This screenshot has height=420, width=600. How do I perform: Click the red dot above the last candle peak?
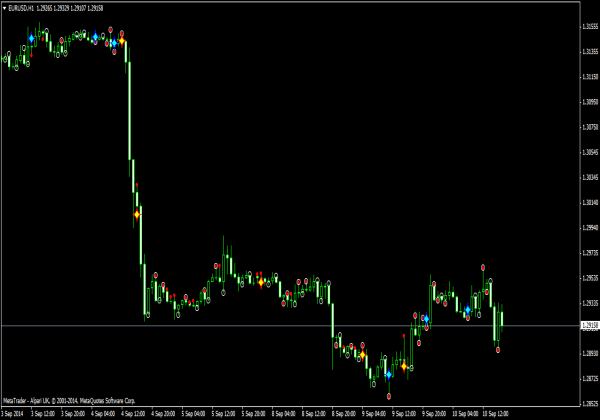tap(484, 267)
